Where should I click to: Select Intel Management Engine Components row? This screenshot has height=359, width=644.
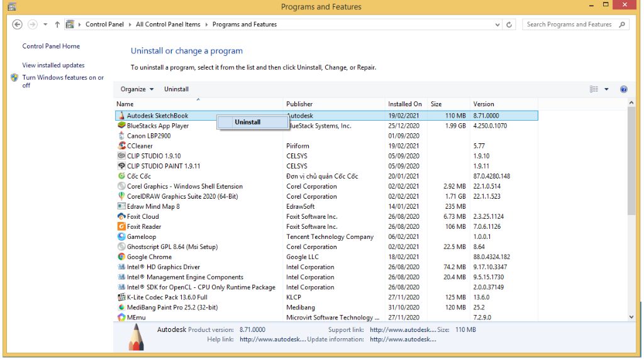[x=326, y=277]
